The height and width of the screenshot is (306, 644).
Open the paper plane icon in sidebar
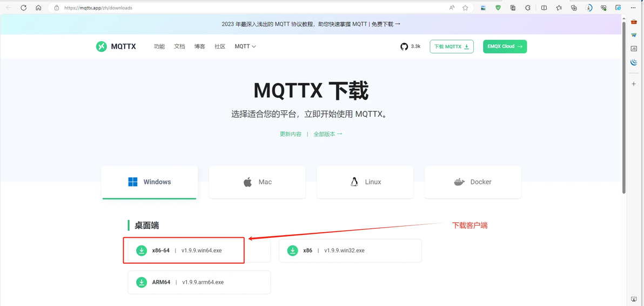[x=634, y=35]
